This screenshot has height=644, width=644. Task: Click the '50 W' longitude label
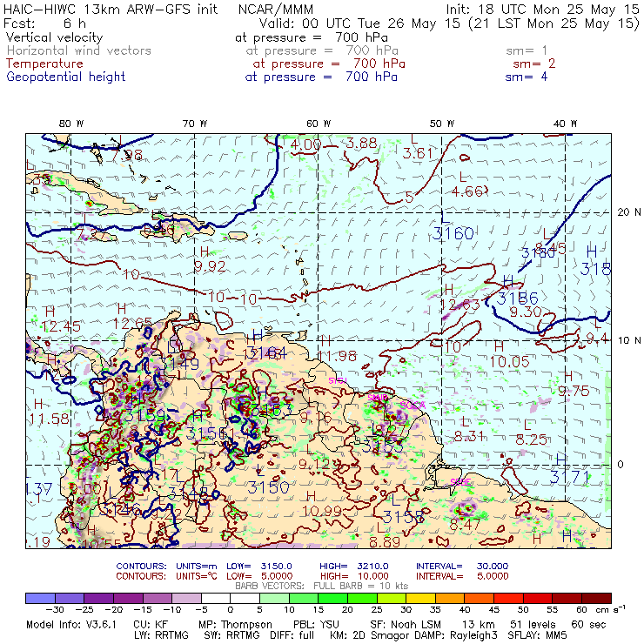point(442,124)
